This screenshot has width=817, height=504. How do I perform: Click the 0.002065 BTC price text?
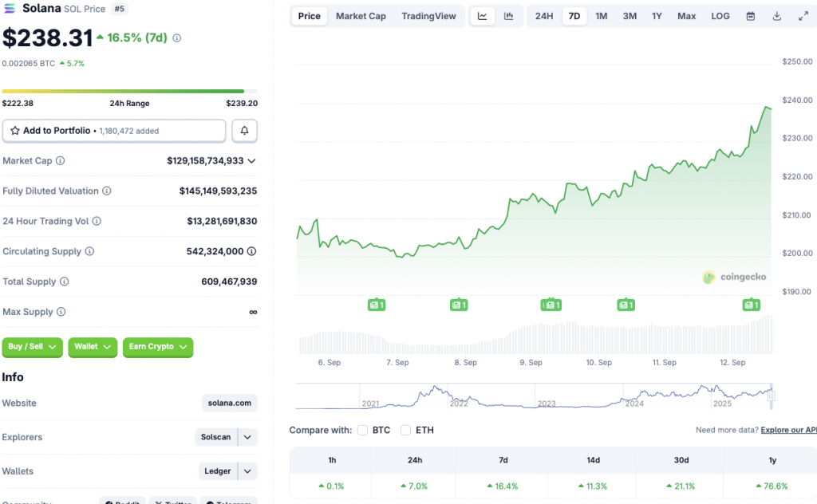click(x=28, y=64)
